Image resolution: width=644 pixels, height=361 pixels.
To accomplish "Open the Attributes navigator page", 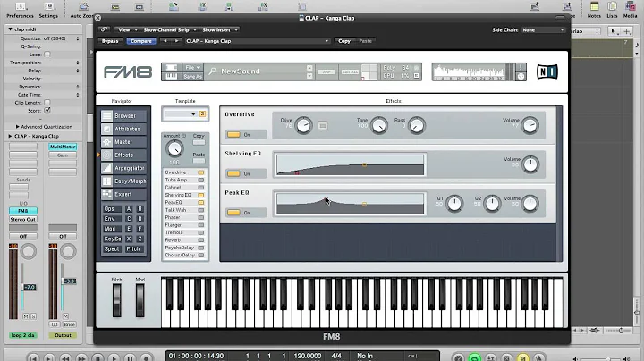I will point(123,130).
